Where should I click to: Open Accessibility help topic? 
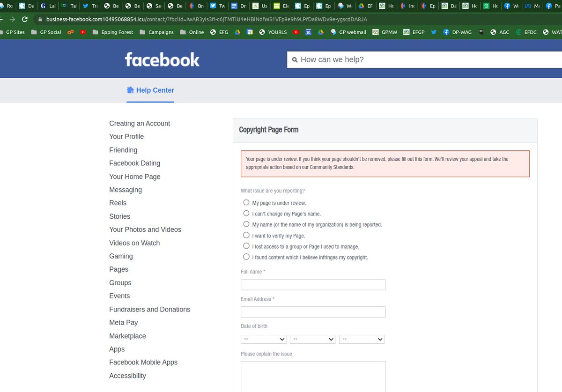coord(127,376)
